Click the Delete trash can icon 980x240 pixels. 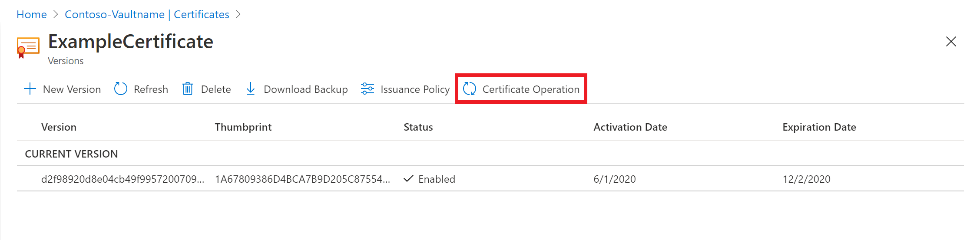pyautogui.click(x=188, y=89)
